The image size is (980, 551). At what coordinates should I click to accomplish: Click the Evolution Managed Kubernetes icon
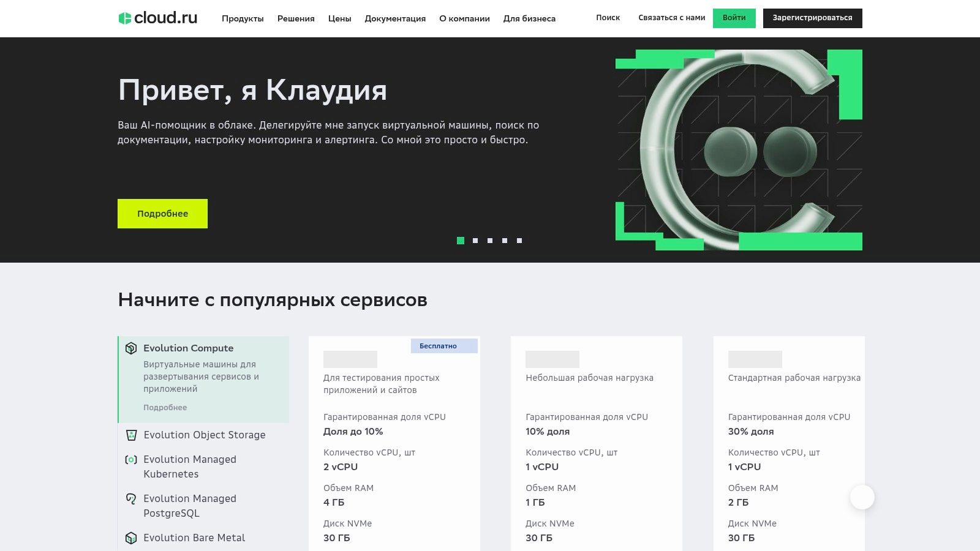pyautogui.click(x=131, y=460)
